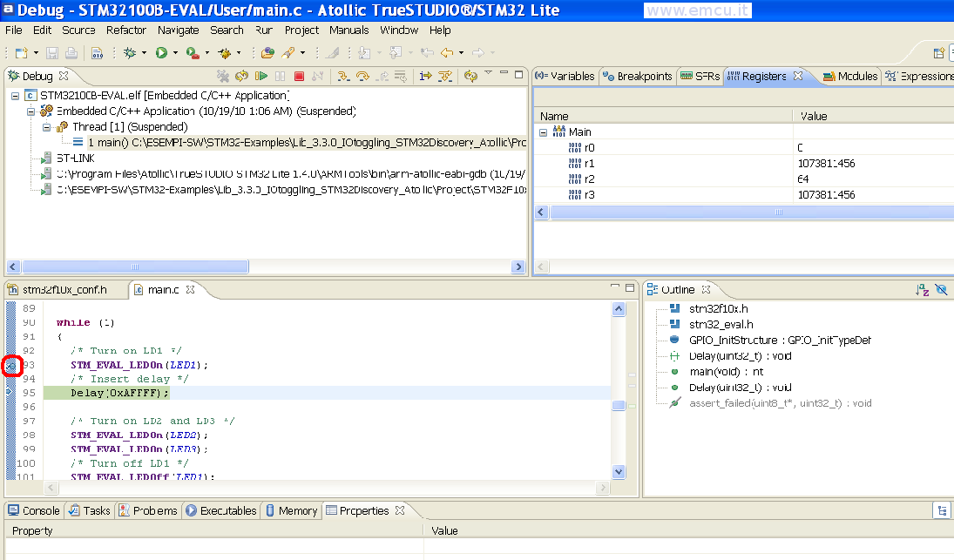
Task: Switch to the Variables tab
Action: [565, 76]
